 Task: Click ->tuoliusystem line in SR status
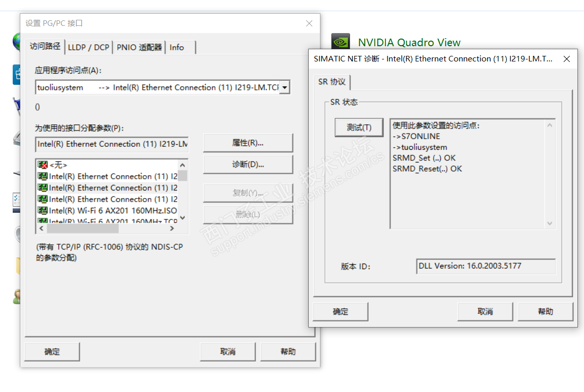(420, 147)
